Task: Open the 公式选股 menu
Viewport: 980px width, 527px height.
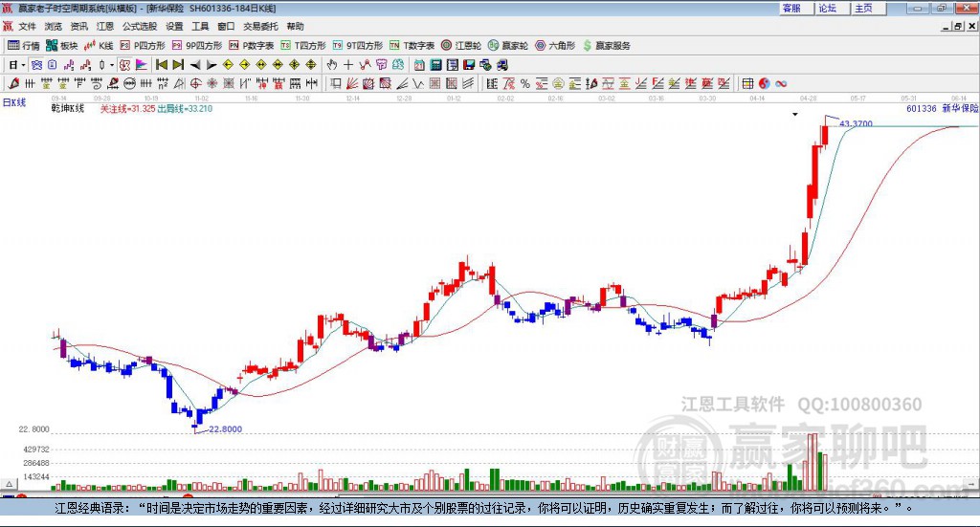Action: coord(140,26)
